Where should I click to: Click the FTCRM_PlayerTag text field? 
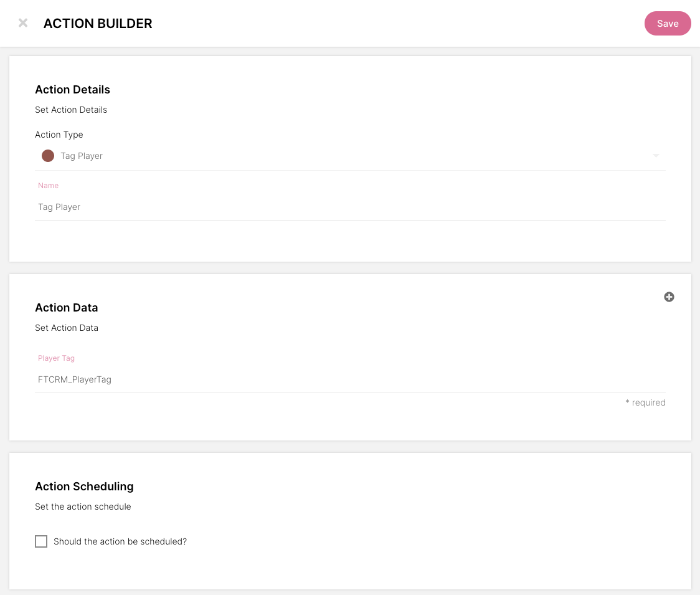click(349, 379)
